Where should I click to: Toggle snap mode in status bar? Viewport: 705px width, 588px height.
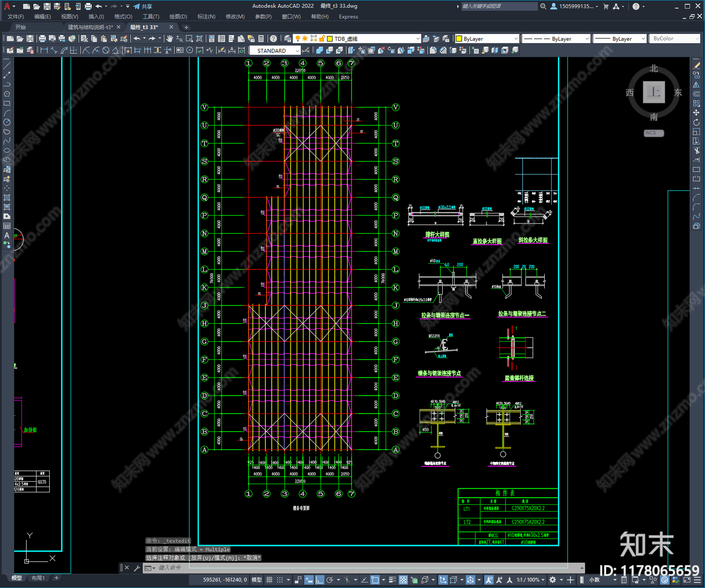(280, 580)
